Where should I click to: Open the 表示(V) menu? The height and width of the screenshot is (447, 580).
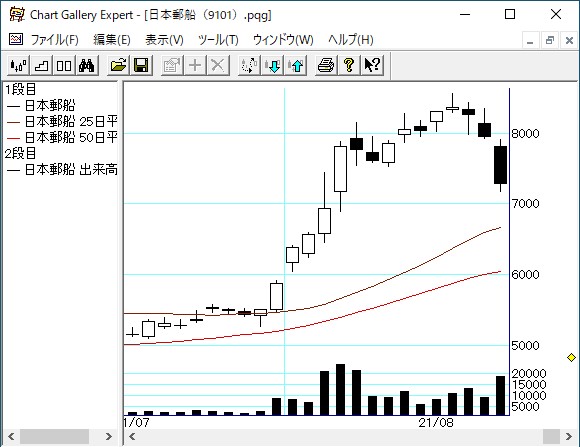pos(164,40)
